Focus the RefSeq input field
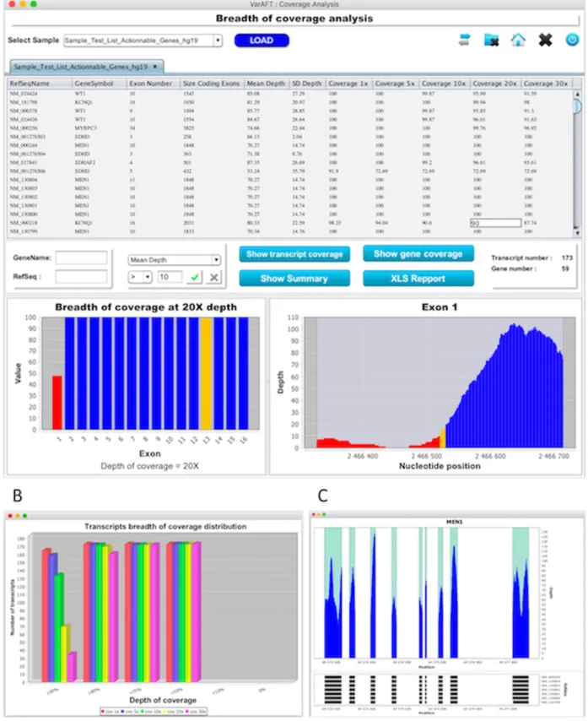Viewport: 588px width, 721px height. pyautogui.click(x=81, y=276)
